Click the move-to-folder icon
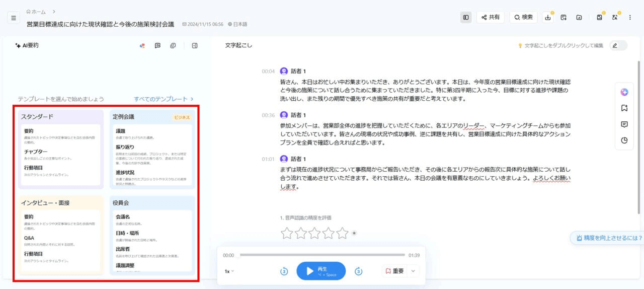The image size is (644, 289). (579, 17)
